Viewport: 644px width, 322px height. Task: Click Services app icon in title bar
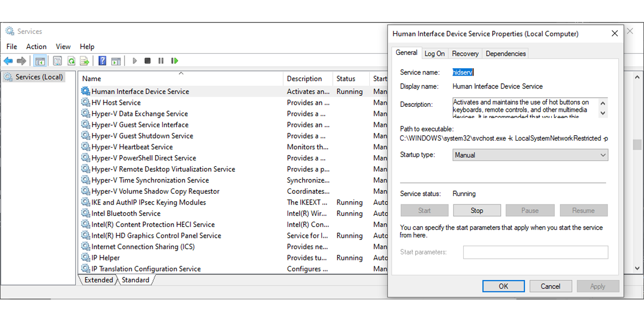[10, 31]
